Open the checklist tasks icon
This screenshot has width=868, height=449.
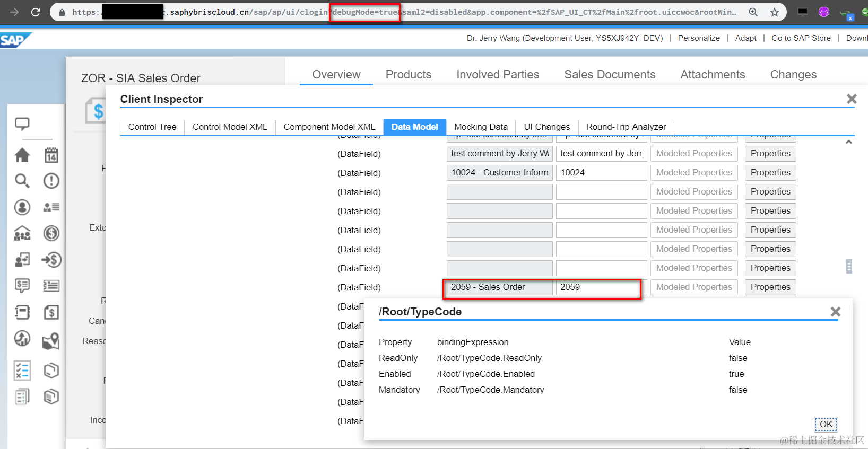(22, 370)
